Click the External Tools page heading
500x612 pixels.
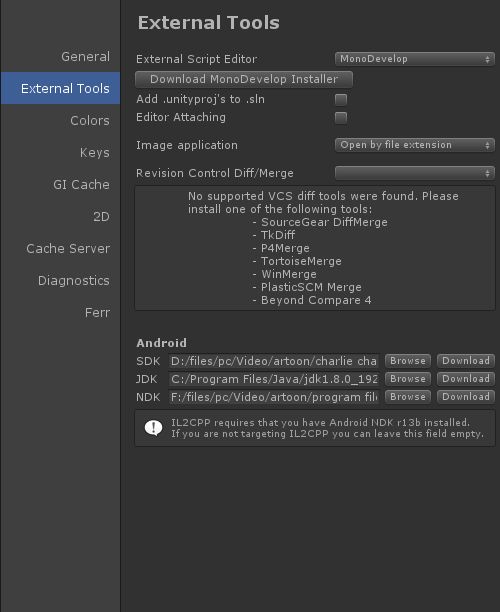tap(208, 23)
